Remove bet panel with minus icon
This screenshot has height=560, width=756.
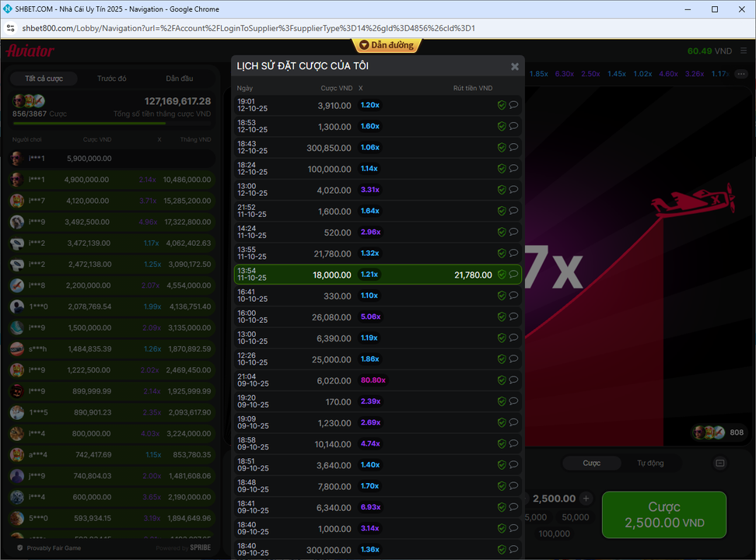point(719,464)
